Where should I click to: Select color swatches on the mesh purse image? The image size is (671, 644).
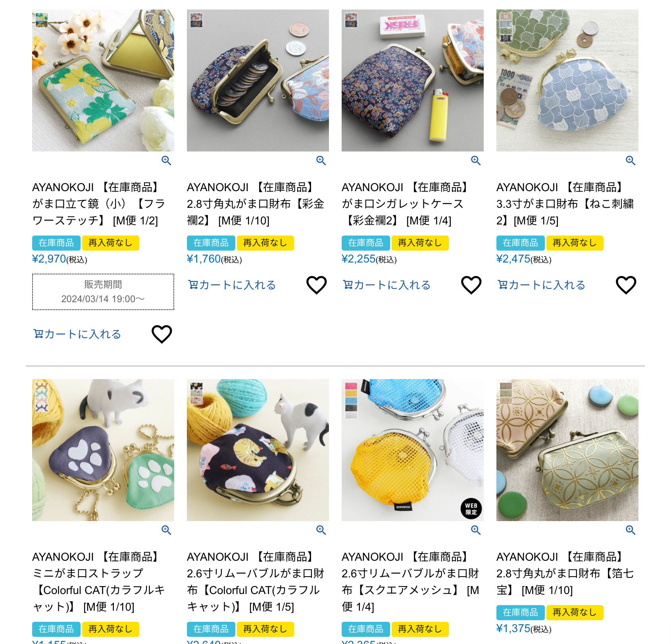coord(351,400)
